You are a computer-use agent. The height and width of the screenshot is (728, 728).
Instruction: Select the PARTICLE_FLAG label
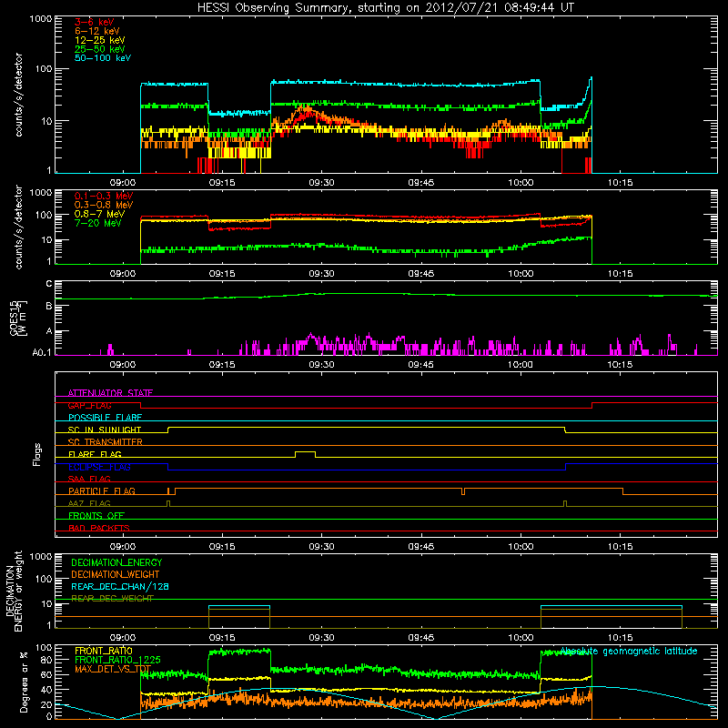coord(102,491)
